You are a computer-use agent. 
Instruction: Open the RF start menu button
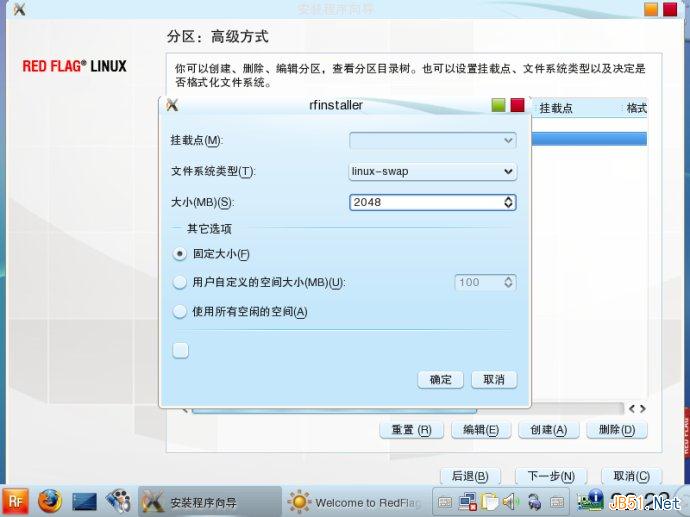click(16, 502)
